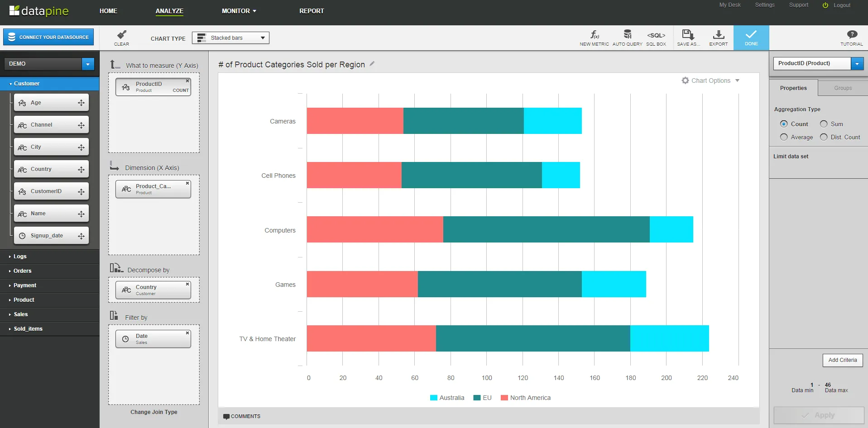Open the SQL Box

click(655, 38)
